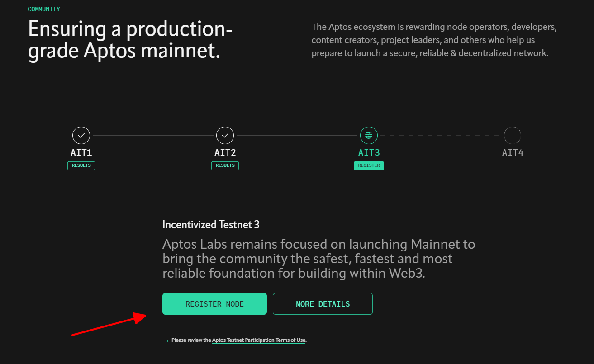Viewport: 594px width, 364px height.
Task: Open the Aptos Testnet Participation Terms of Use link
Action: (x=259, y=340)
